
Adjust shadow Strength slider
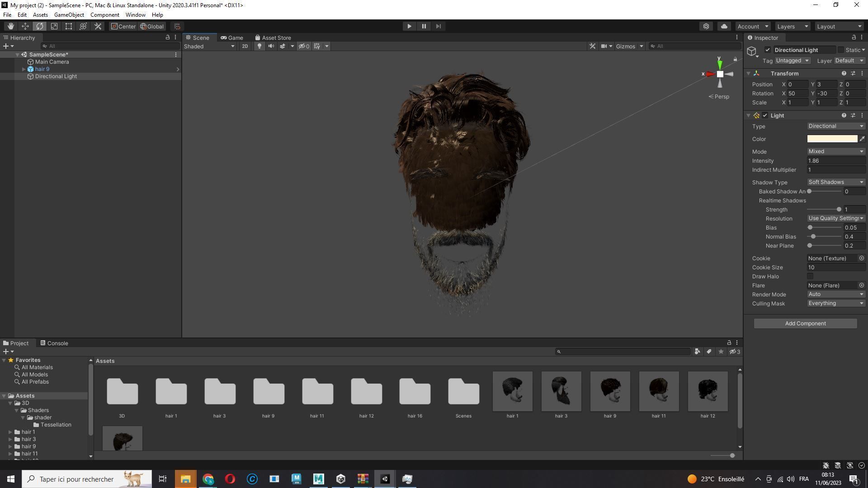pyautogui.click(x=825, y=210)
